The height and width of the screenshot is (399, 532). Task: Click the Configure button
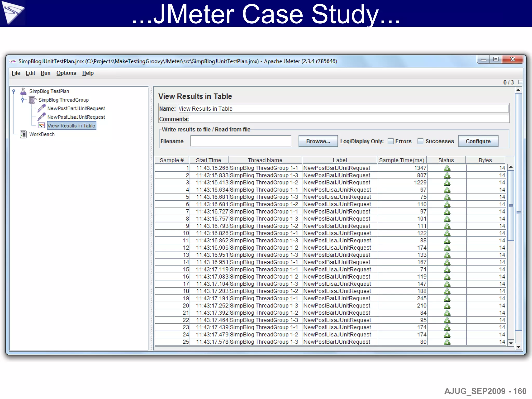pyautogui.click(x=478, y=141)
